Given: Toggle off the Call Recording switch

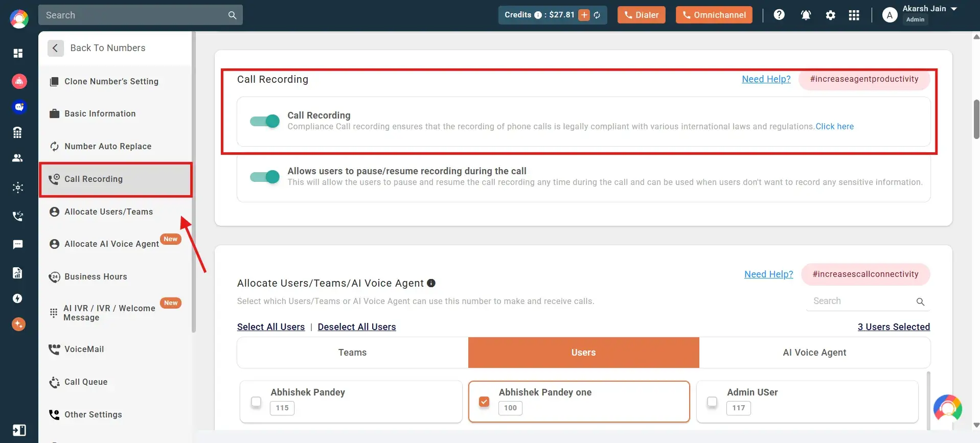Looking at the screenshot, I should pyautogui.click(x=265, y=121).
